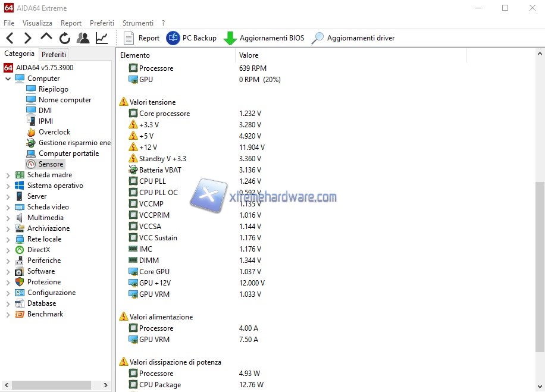Click the Valore column header
545x392 pixels.
point(249,55)
